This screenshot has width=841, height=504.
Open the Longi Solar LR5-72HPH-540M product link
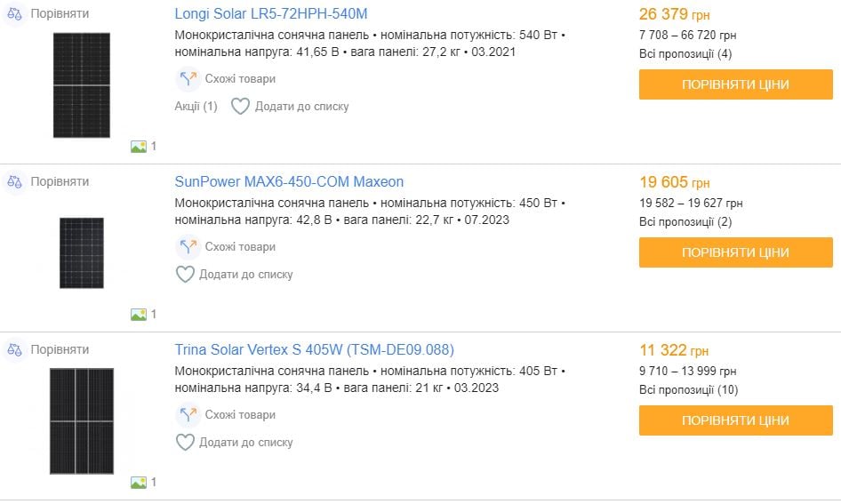[271, 14]
